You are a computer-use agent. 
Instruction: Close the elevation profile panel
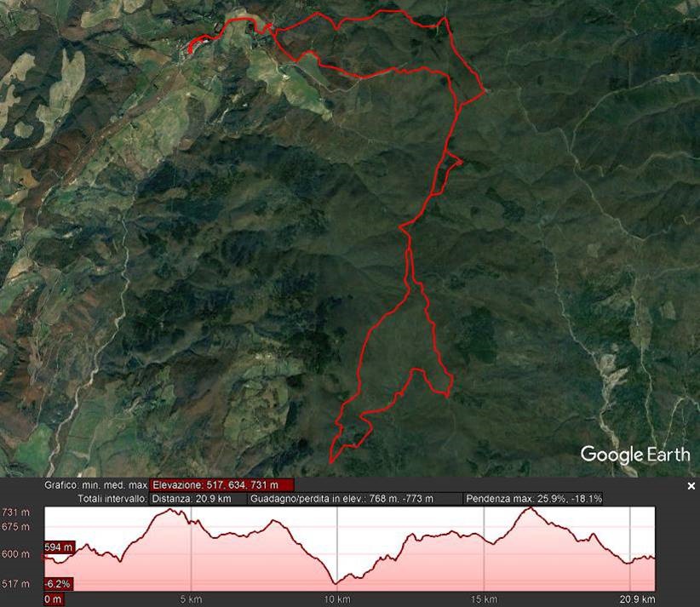coord(691,486)
